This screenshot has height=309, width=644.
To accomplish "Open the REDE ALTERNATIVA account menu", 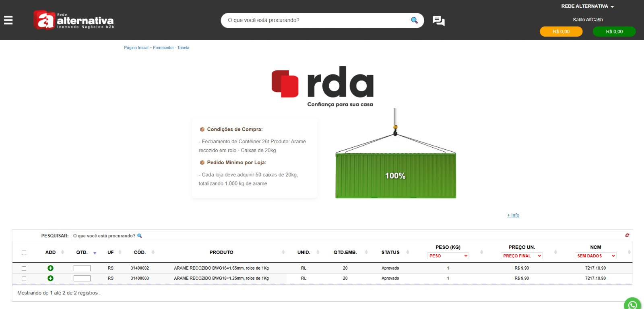I will point(587,6).
